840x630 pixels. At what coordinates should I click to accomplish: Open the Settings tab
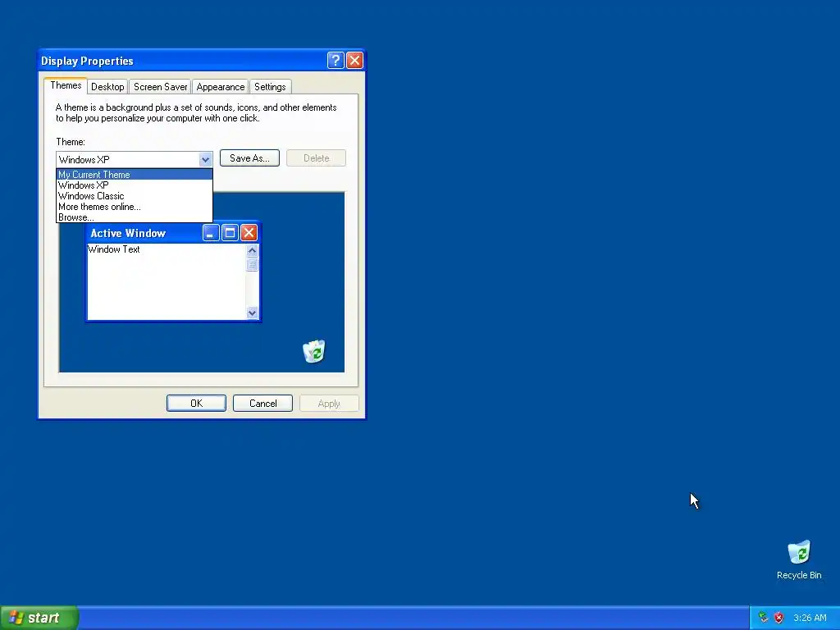[270, 87]
